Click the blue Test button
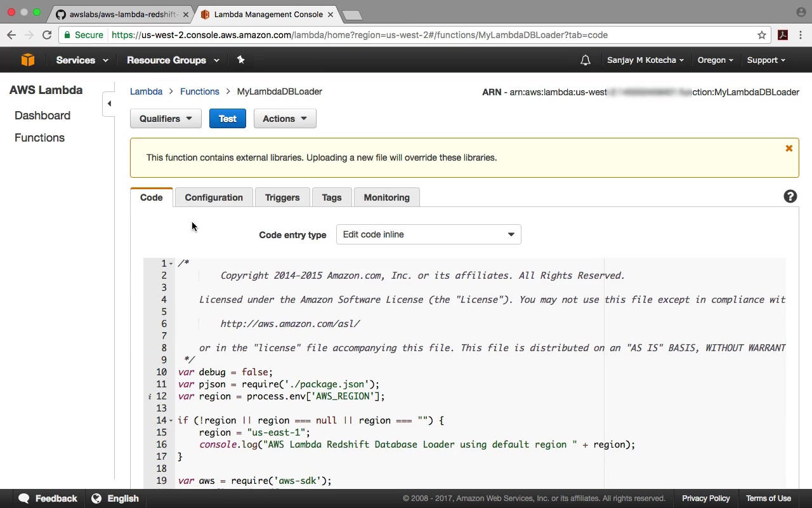The image size is (812, 508). 227,119
